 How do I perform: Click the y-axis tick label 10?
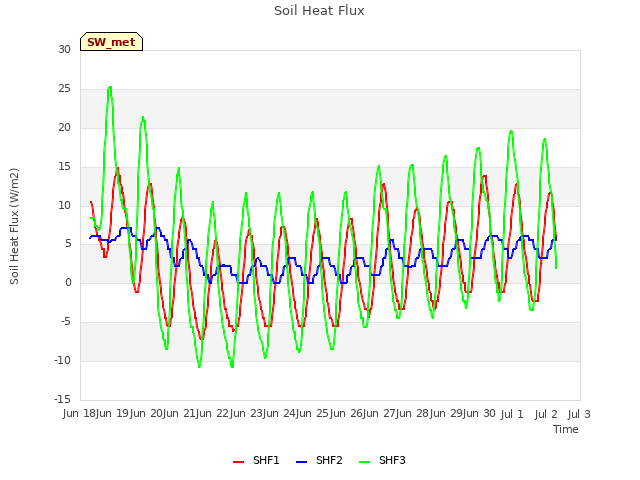[64, 205]
